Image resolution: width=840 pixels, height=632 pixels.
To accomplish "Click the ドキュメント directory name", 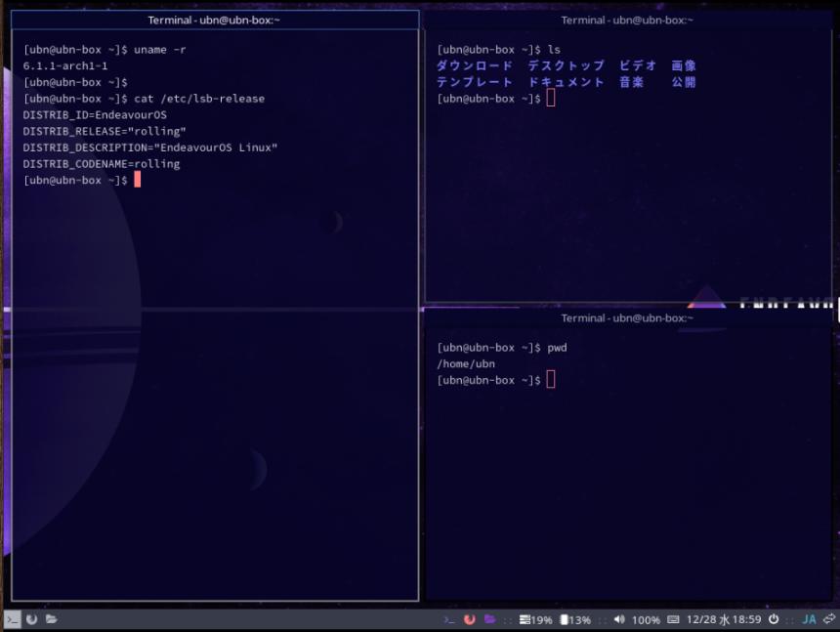I will 567,82.
